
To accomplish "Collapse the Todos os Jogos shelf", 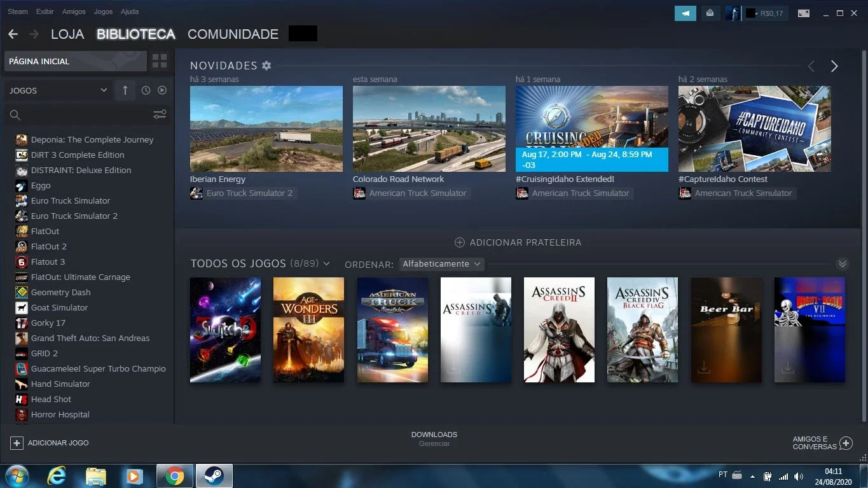I will (x=843, y=263).
